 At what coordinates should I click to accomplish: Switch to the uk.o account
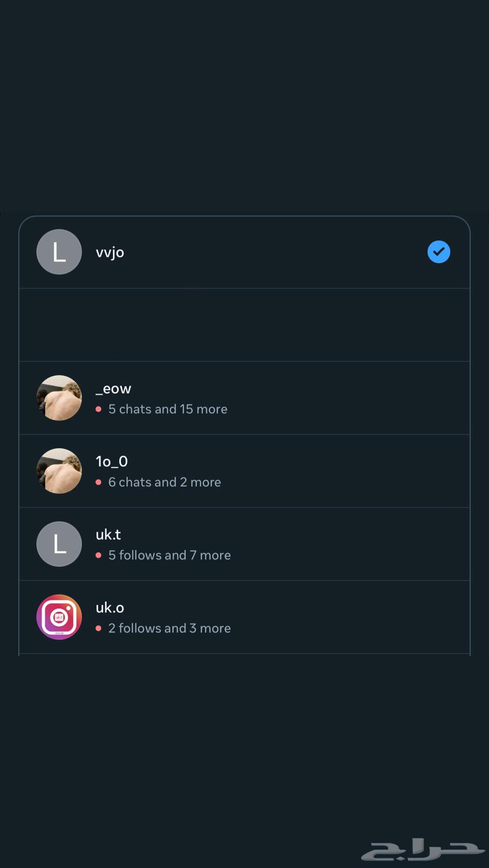[x=110, y=607]
